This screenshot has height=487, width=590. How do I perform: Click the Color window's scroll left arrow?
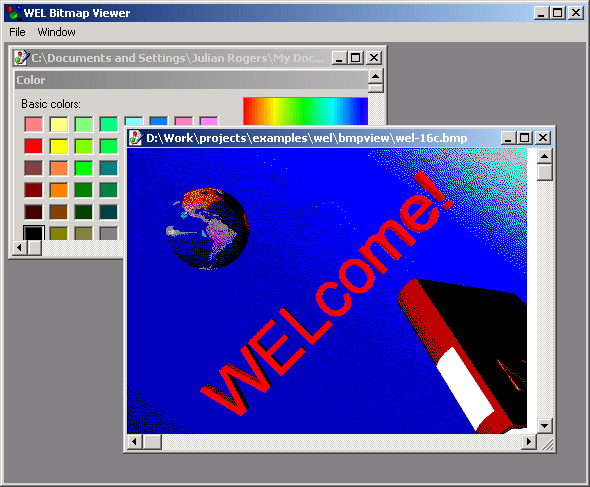click(20, 248)
